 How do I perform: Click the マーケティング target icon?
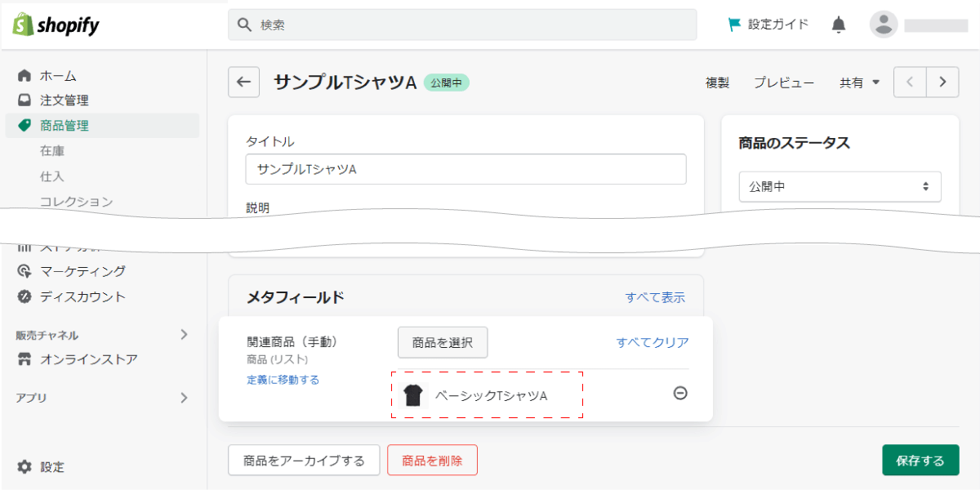pyautogui.click(x=24, y=271)
